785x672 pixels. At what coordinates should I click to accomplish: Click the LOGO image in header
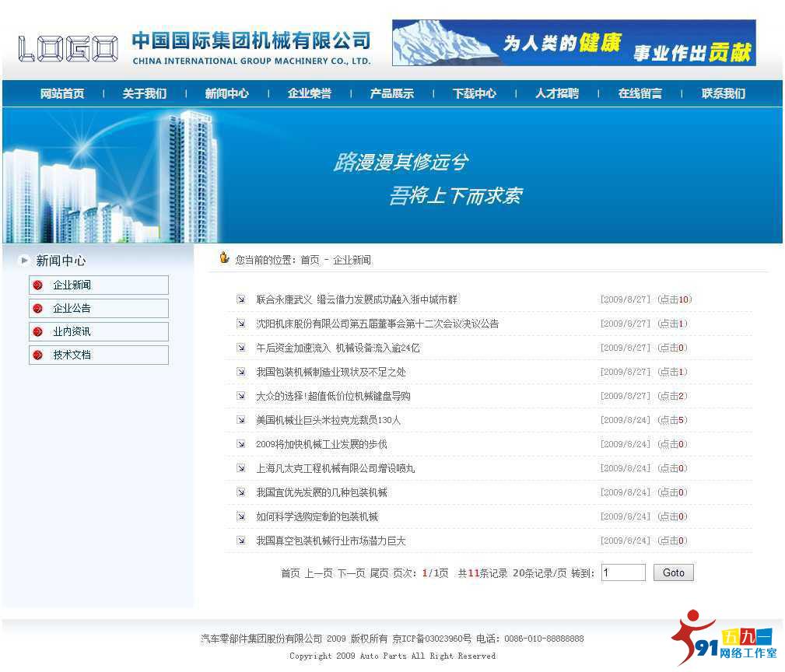(68, 48)
